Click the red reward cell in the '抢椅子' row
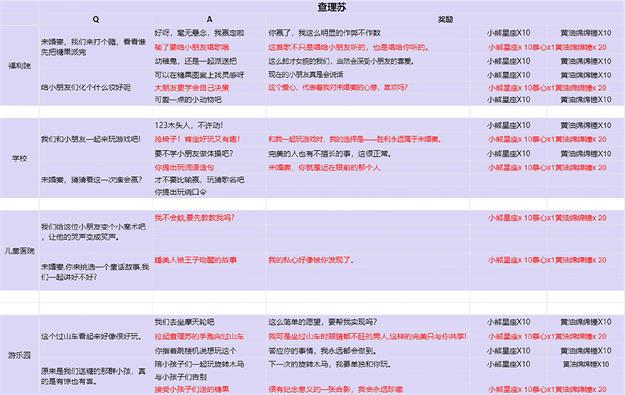Image resolution: width=625 pixels, height=395 pixels. point(547,140)
